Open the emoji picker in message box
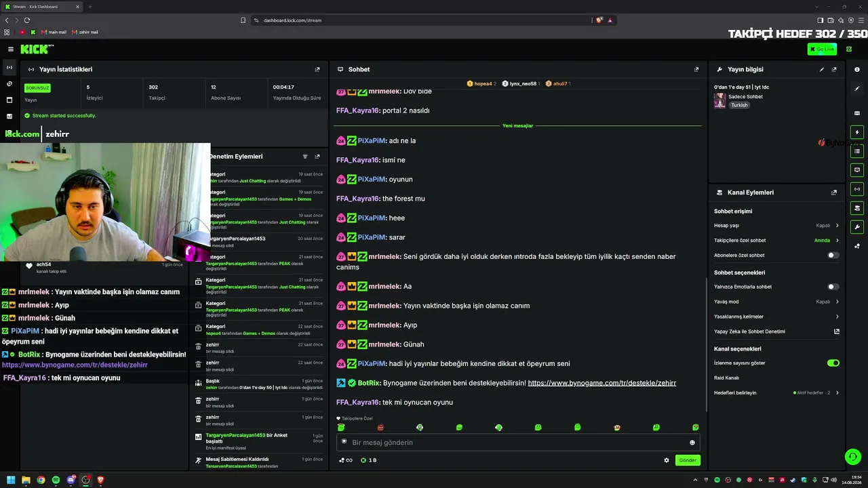The height and width of the screenshot is (488, 868). click(692, 443)
